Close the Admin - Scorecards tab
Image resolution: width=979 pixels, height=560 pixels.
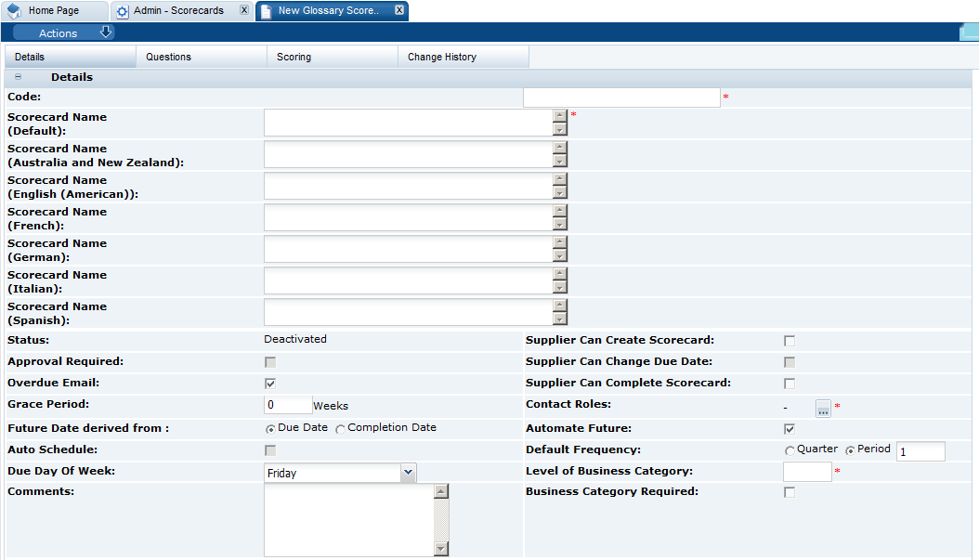click(x=243, y=11)
